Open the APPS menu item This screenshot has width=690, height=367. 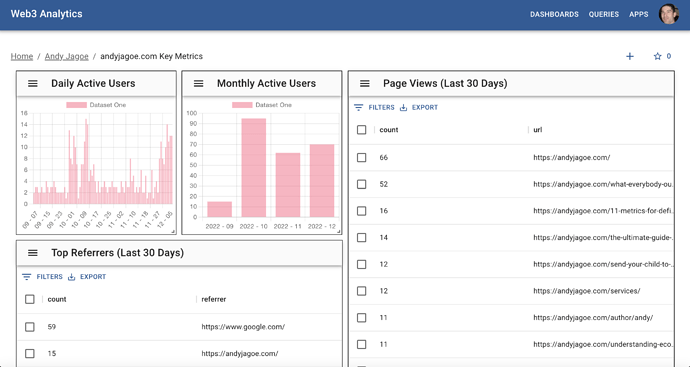639,15
